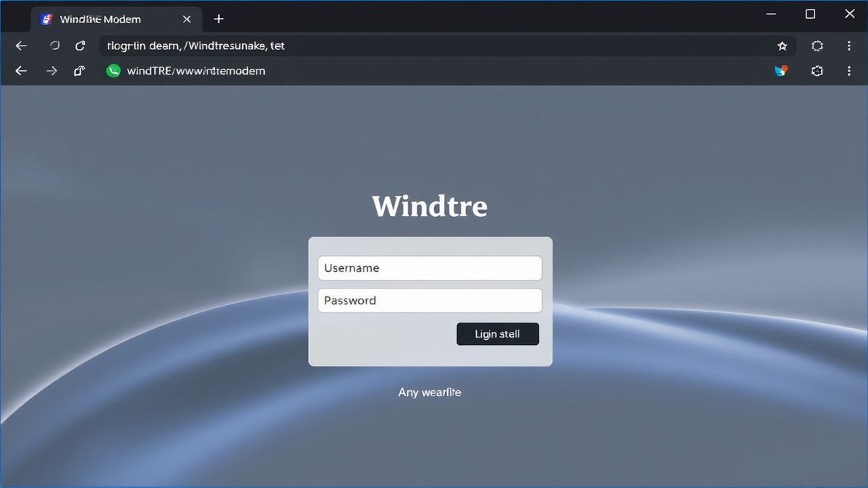Click the back arrow in the upper toolbar row
The width and height of the screenshot is (868, 488).
[x=21, y=46]
